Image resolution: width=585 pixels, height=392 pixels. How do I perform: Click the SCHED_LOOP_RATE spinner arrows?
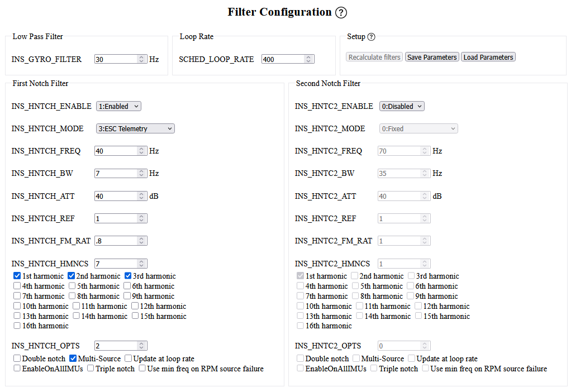tap(308, 59)
